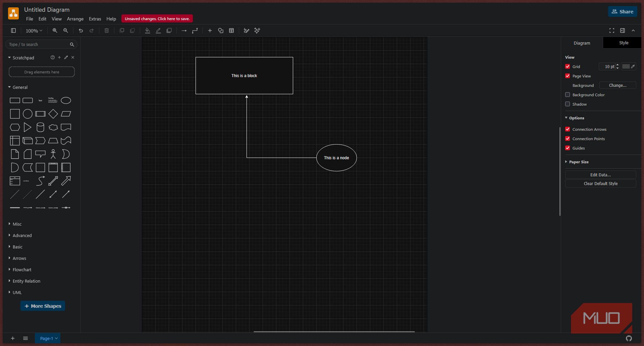Click the redo arrow icon

point(92,31)
